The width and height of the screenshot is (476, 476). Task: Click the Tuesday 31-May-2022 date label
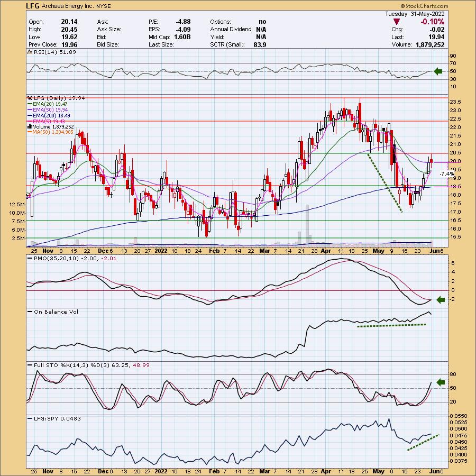click(415, 14)
